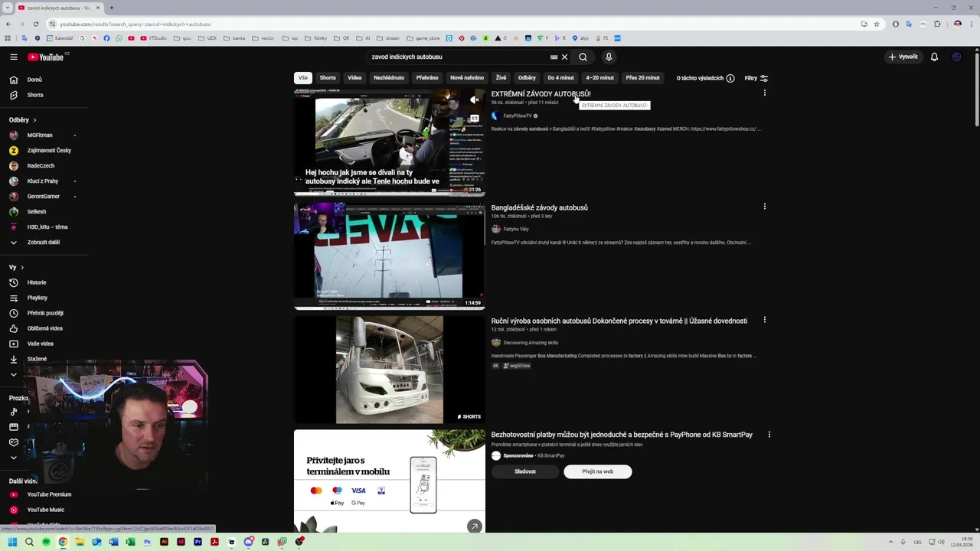980x551 pixels.
Task: Start voice search with the microphone
Action: click(x=609, y=57)
